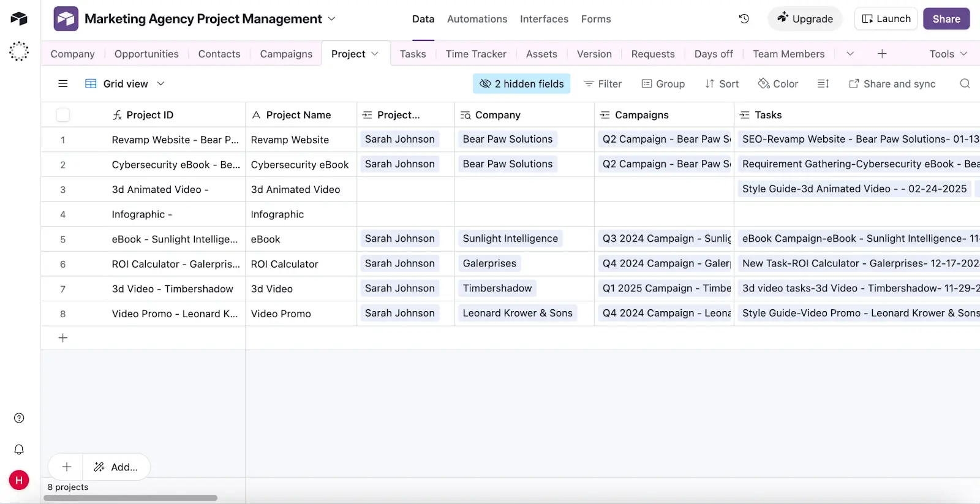Open the Assets table tab
Viewport: 980px width, 504px height.
[541, 54]
